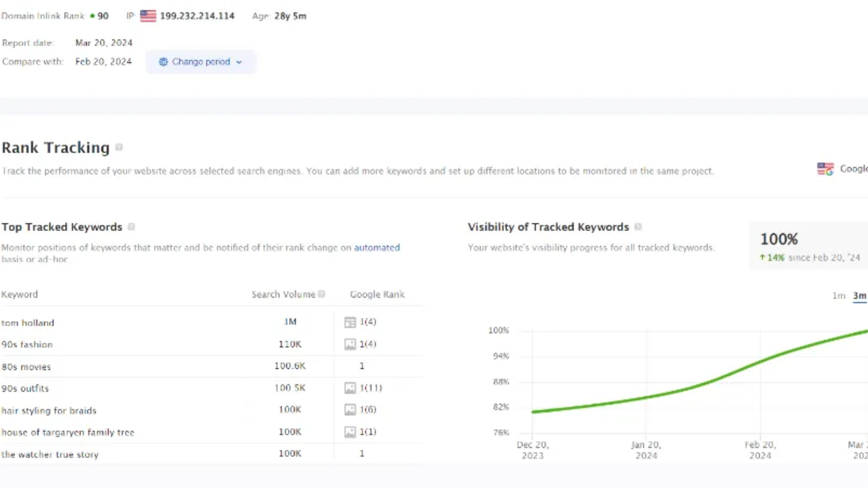Click image icon in house of targaryen row

[x=350, y=432]
